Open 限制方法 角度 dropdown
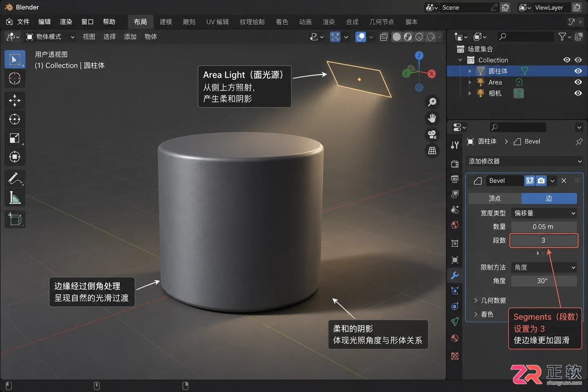The width and height of the screenshot is (588, 392). point(544,267)
